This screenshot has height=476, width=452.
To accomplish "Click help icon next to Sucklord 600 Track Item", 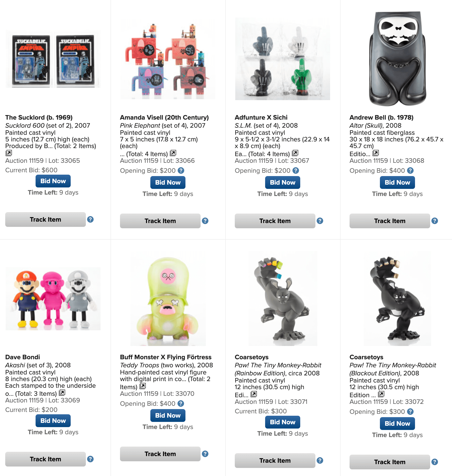I will [x=90, y=219].
